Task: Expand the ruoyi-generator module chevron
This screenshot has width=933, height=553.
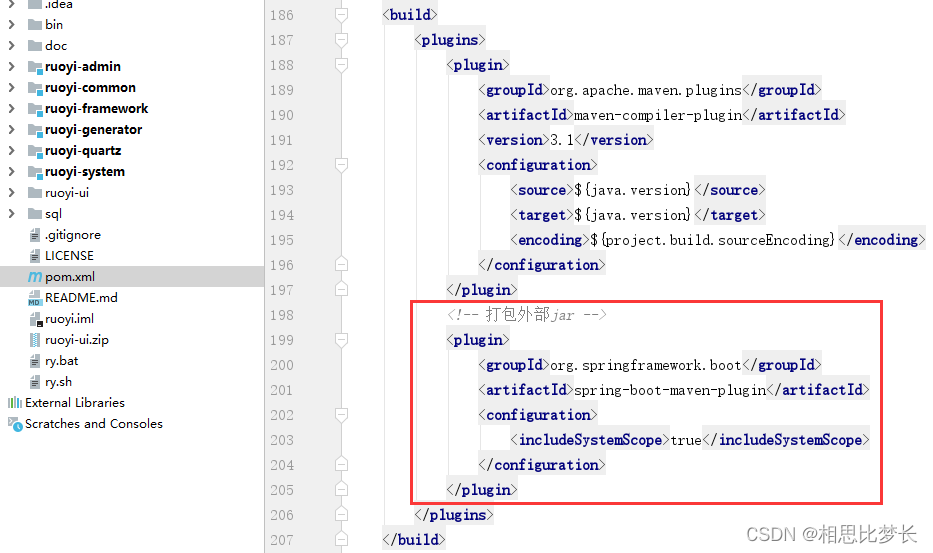Action: click(x=11, y=129)
